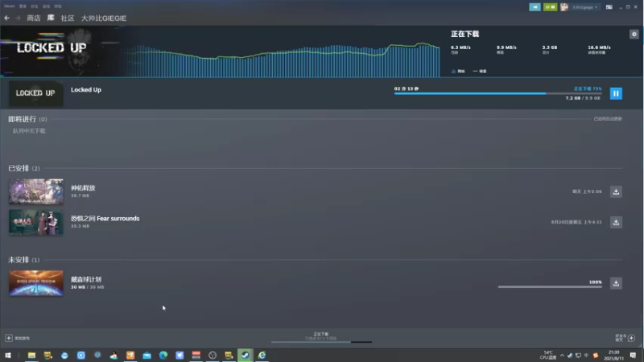
Task: Open the 神佑释放 game thumbnail
Action: coord(36,191)
